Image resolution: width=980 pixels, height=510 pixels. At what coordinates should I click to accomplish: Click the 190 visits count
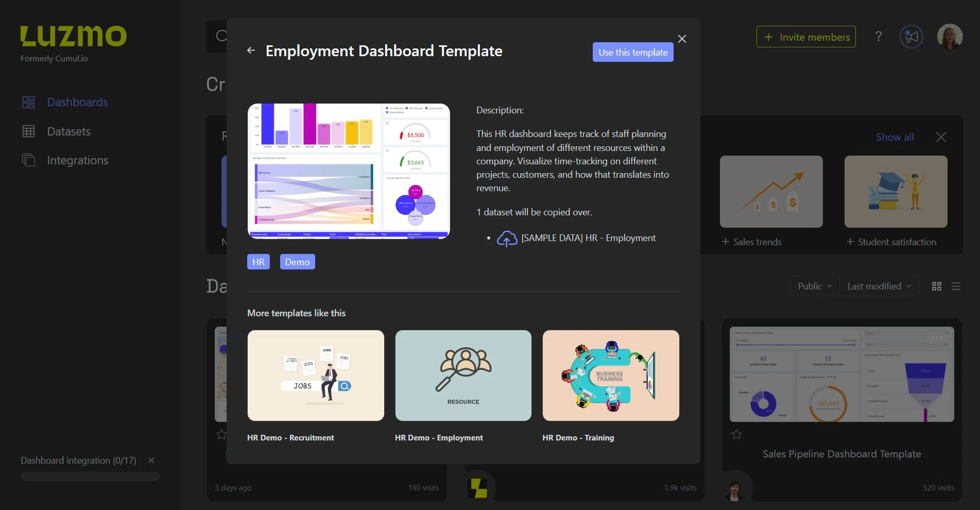[424, 487]
